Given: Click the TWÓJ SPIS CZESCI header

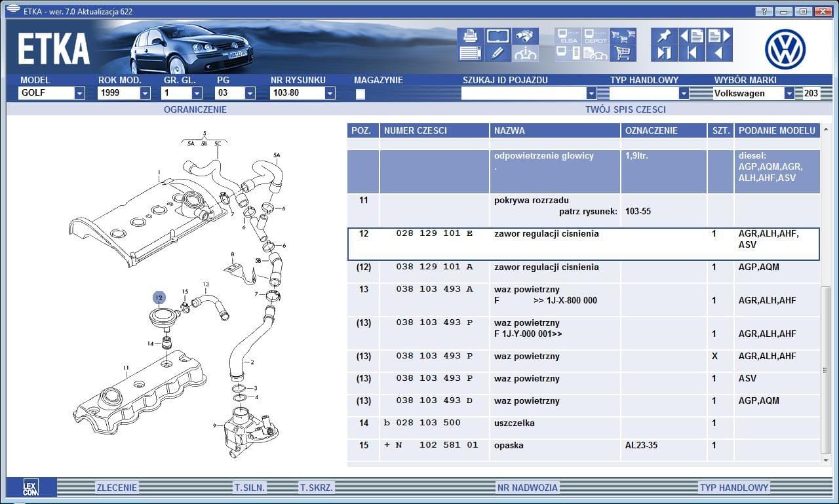Looking at the screenshot, I should (x=625, y=109).
